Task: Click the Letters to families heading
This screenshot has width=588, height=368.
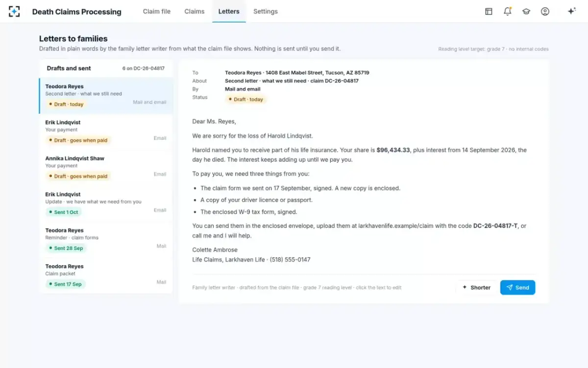Action: point(73,39)
